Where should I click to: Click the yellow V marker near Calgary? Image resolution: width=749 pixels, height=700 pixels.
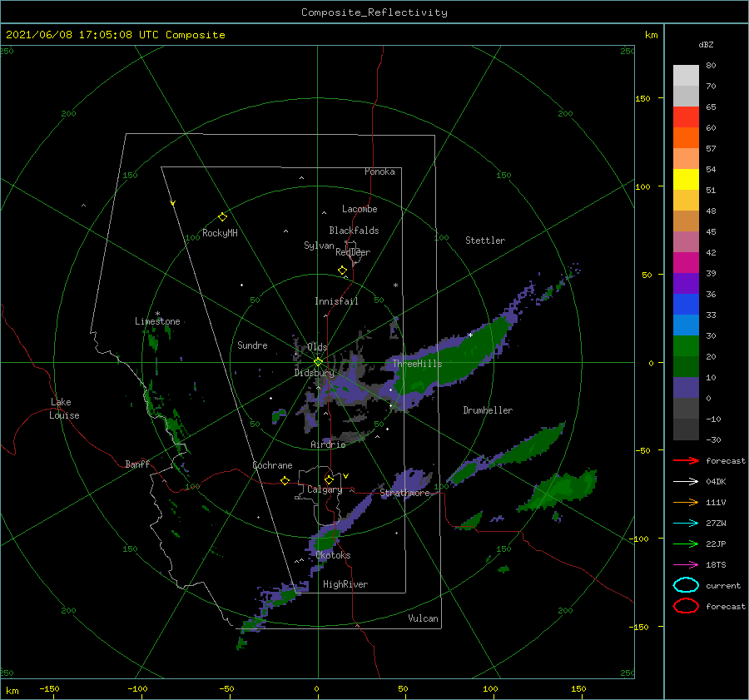click(x=345, y=476)
